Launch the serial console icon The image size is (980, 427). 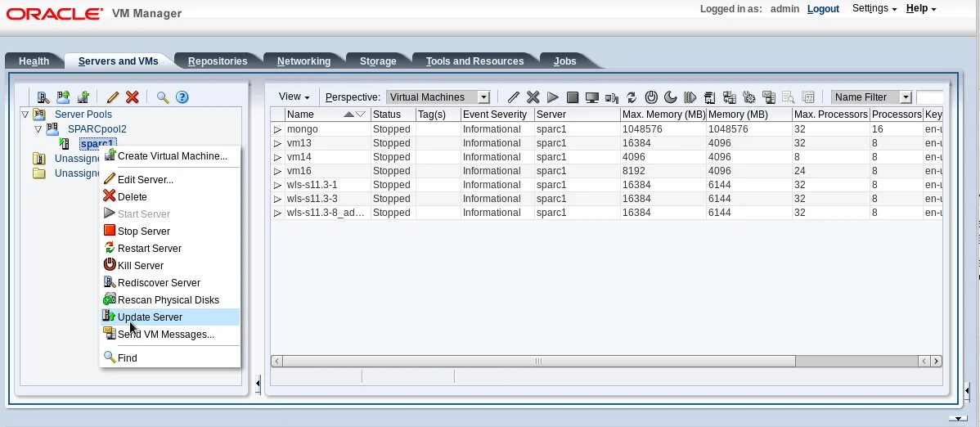[x=612, y=97]
